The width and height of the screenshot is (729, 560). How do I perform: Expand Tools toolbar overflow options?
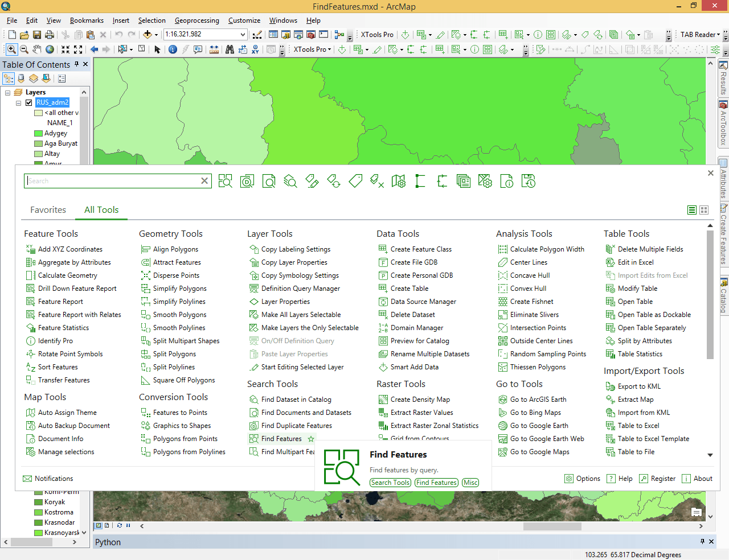[282, 50]
